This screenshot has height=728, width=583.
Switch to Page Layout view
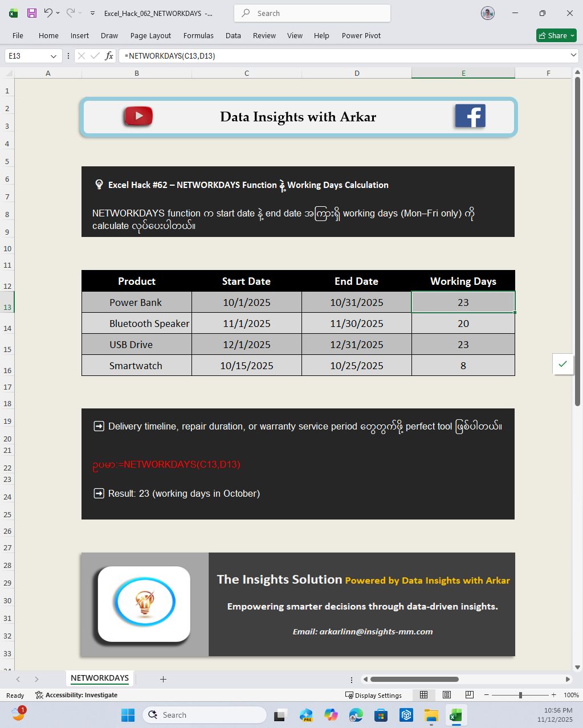click(x=447, y=695)
